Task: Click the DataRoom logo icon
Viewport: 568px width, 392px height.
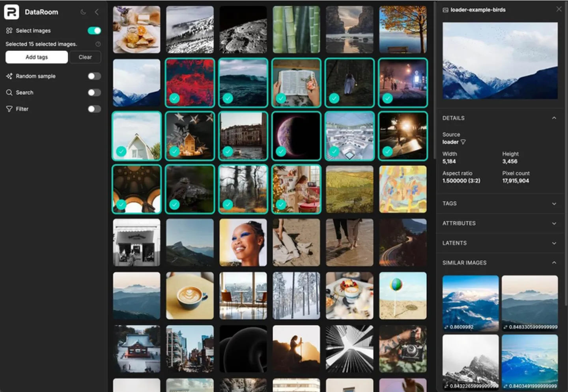Action: coord(11,12)
